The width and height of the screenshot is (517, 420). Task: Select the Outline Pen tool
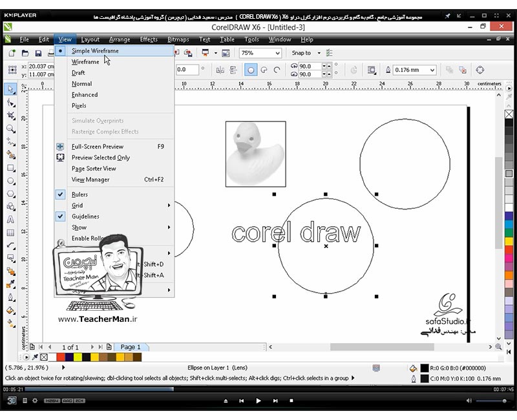pos(10,297)
